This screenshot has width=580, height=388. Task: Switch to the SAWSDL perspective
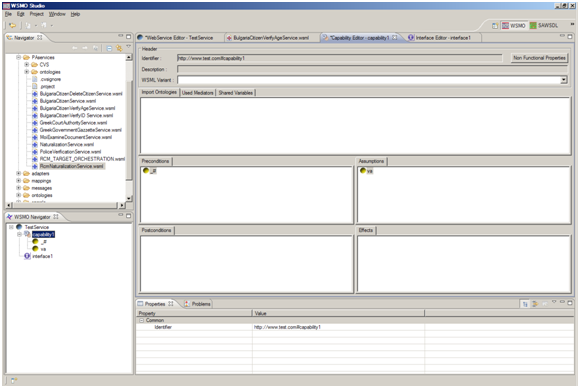[544, 26]
